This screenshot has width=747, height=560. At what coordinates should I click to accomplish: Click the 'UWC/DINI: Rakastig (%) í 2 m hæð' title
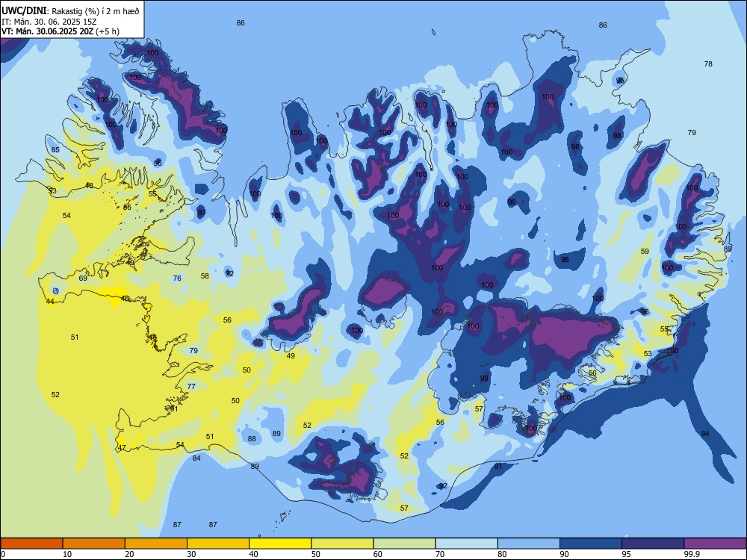70,10
